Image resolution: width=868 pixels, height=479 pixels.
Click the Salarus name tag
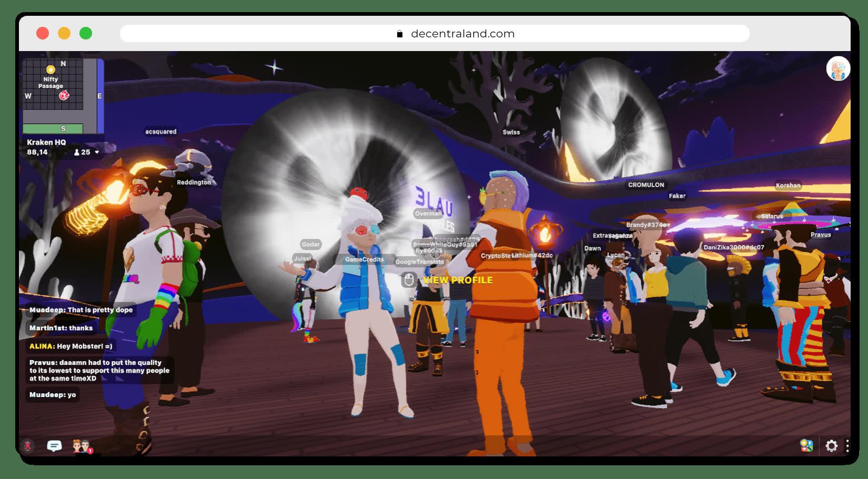coord(772,216)
